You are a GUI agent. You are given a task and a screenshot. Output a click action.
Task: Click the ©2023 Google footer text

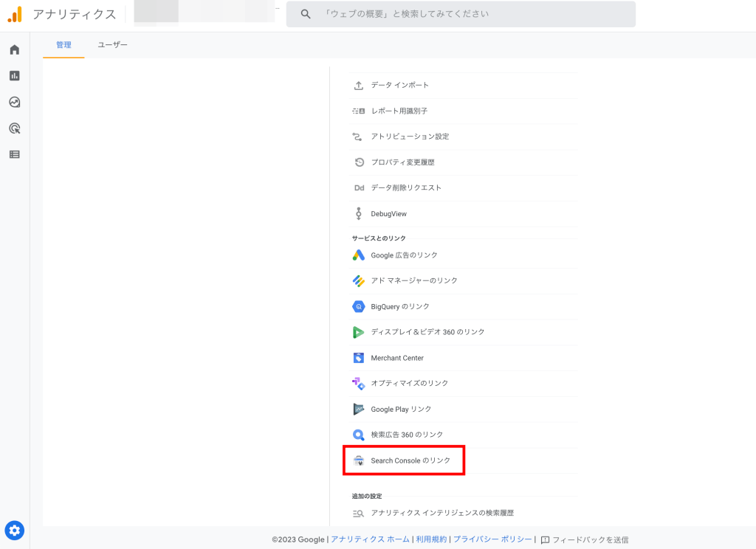[x=298, y=539]
